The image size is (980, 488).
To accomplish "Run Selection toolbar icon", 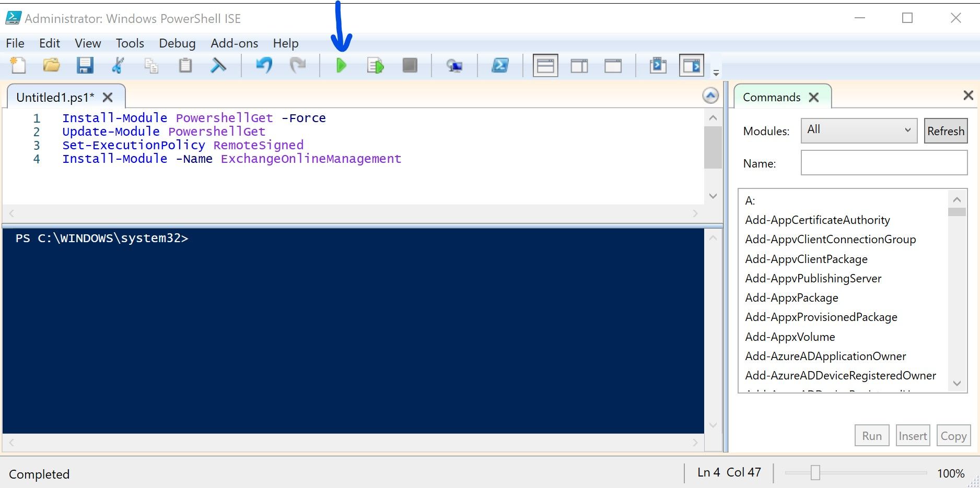I will point(375,65).
